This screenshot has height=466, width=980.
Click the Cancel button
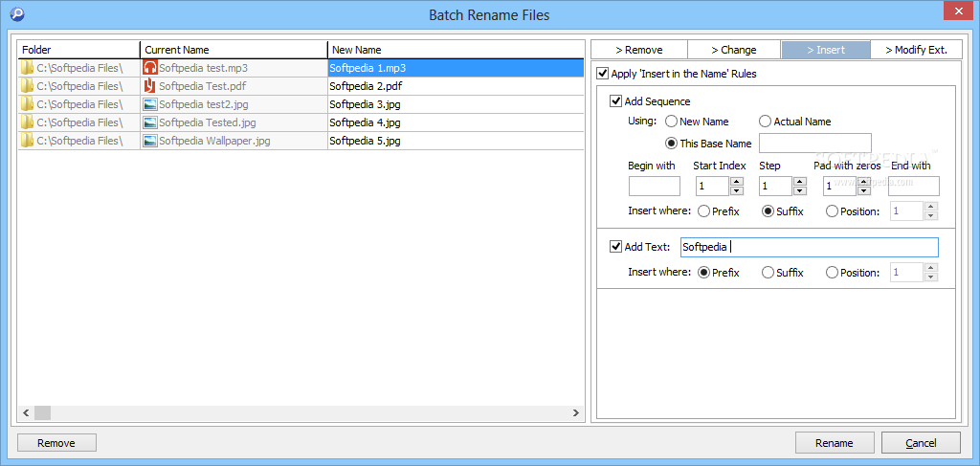921,443
